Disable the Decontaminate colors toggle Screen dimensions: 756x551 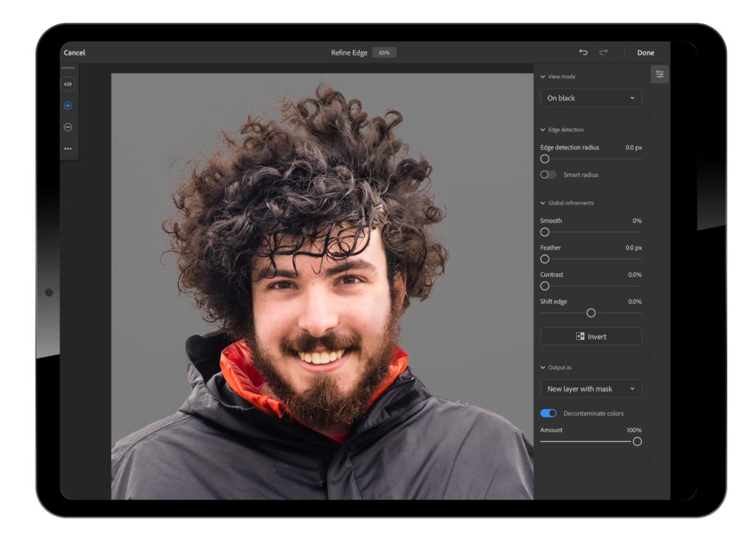pyautogui.click(x=549, y=413)
